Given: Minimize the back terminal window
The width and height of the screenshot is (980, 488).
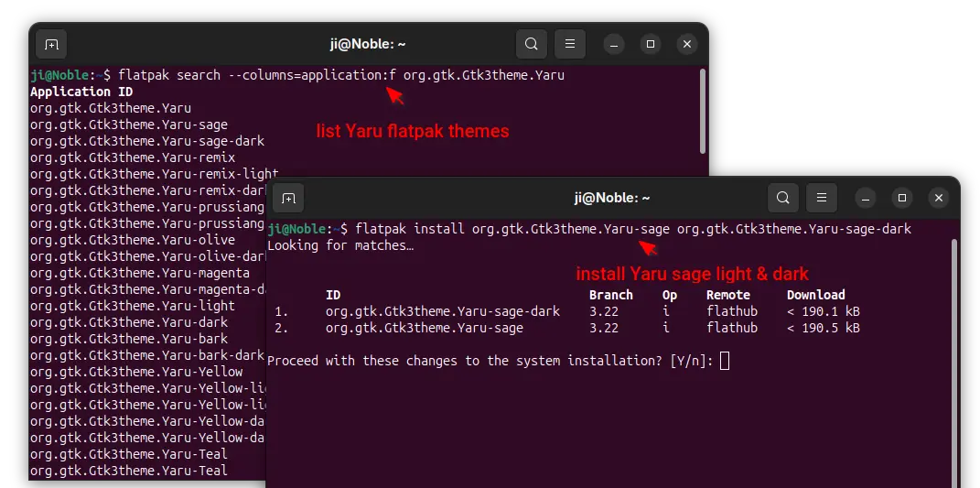Looking at the screenshot, I should pos(614,45).
